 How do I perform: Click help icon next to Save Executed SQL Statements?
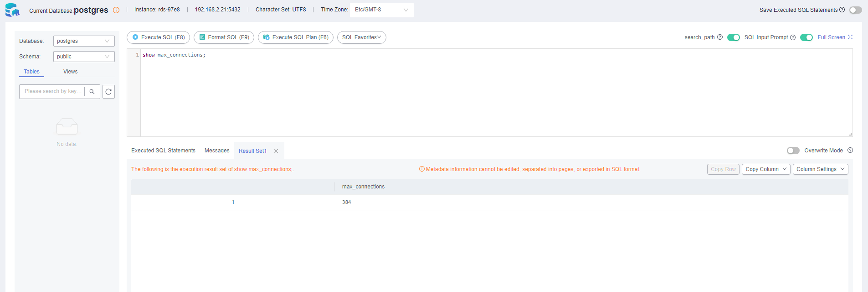842,10
